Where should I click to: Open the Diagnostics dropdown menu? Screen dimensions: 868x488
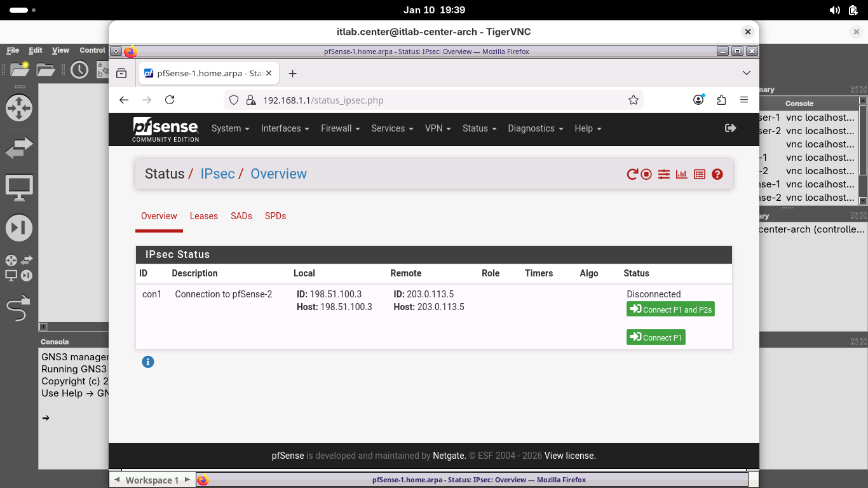[535, 128]
